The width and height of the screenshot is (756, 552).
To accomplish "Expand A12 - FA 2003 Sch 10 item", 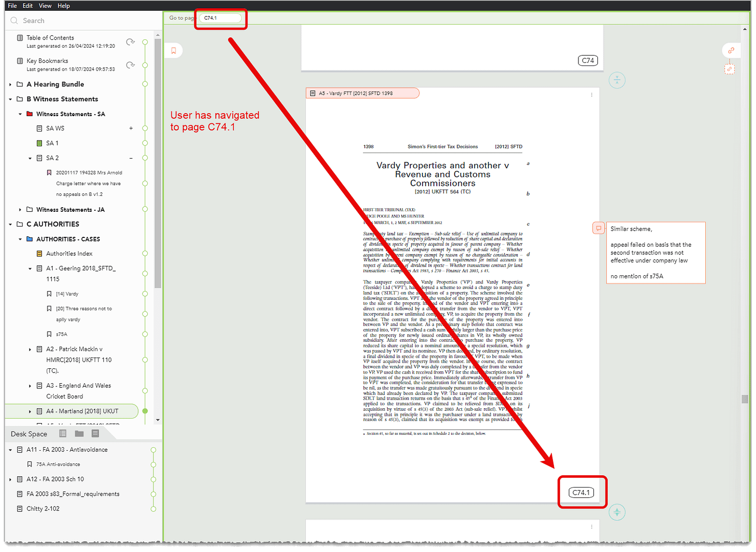I will (10, 479).
